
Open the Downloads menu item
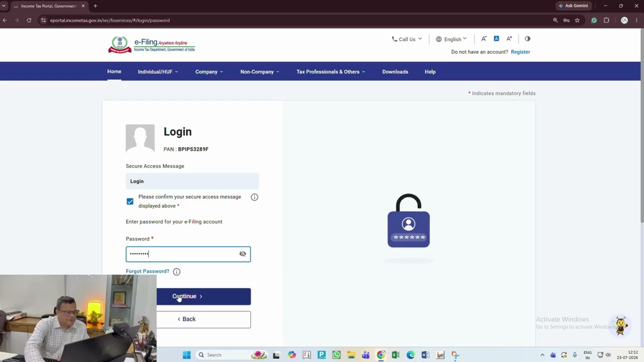point(395,72)
